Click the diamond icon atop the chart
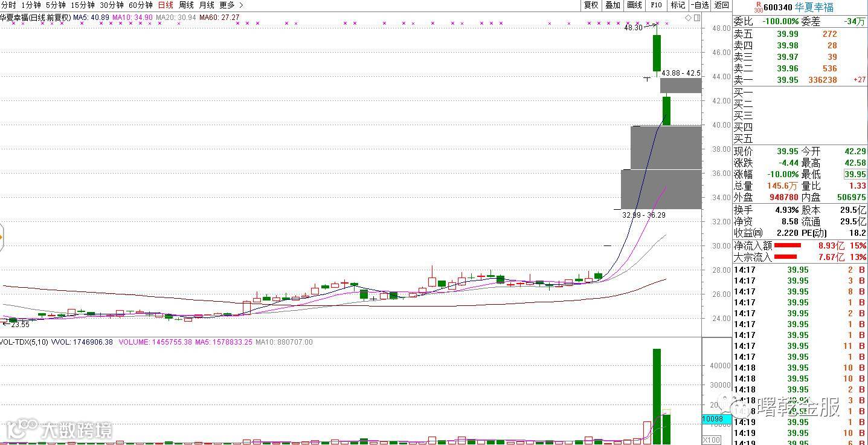The width and height of the screenshot is (868, 445). 688,18
